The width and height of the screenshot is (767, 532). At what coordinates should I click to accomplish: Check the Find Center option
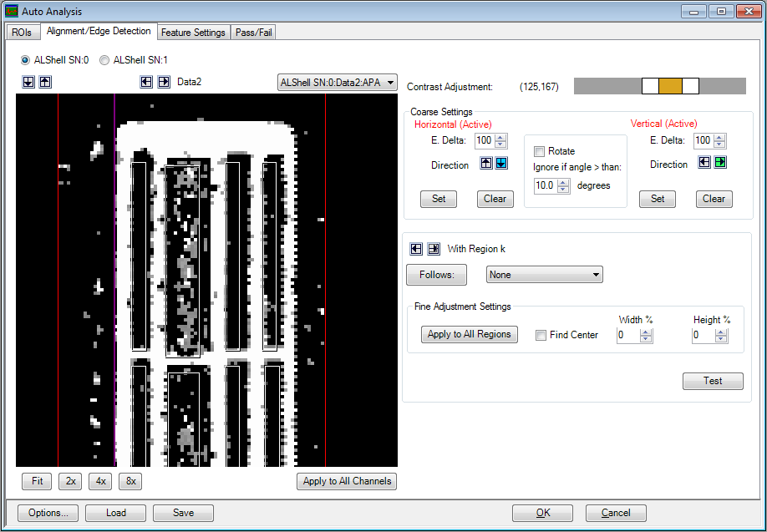[541, 335]
